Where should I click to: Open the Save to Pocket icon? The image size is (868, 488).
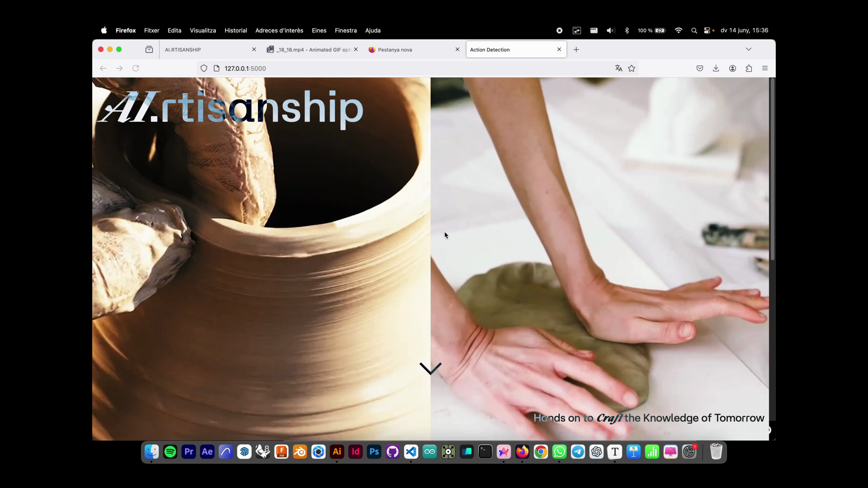699,68
